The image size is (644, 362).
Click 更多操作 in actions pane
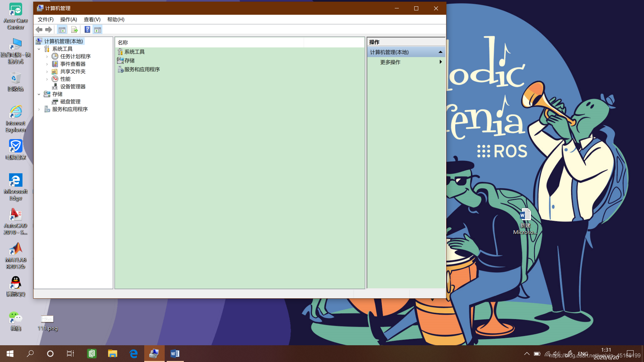coord(390,62)
